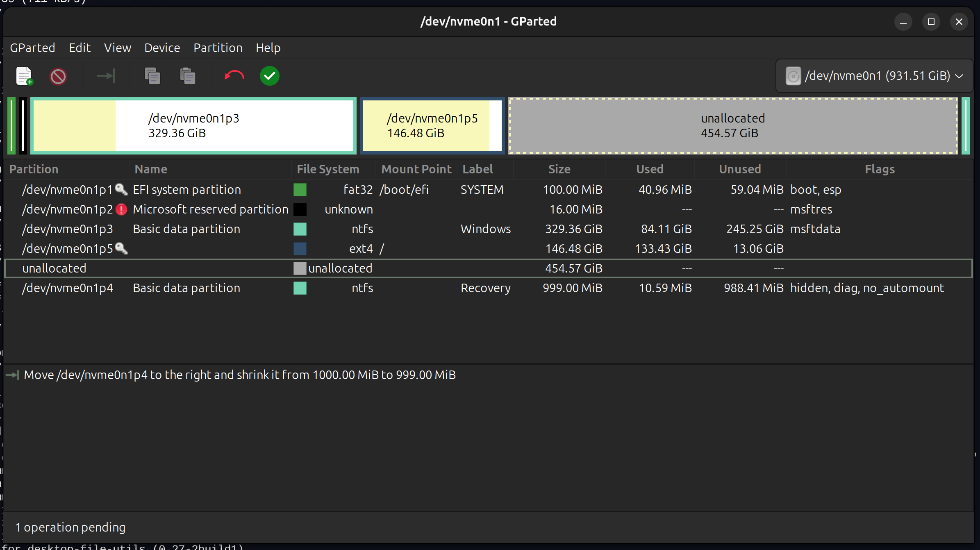
Task: Click the Copy partition toolbar icon
Action: click(x=152, y=76)
